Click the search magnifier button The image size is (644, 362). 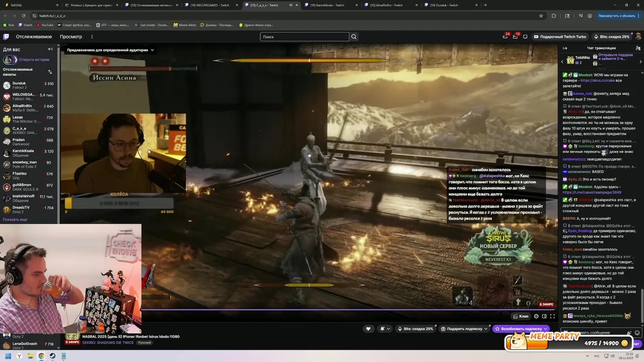coord(354,37)
